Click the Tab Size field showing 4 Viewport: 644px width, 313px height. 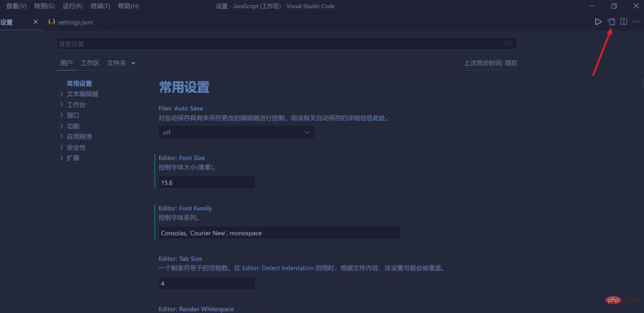point(207,284)
